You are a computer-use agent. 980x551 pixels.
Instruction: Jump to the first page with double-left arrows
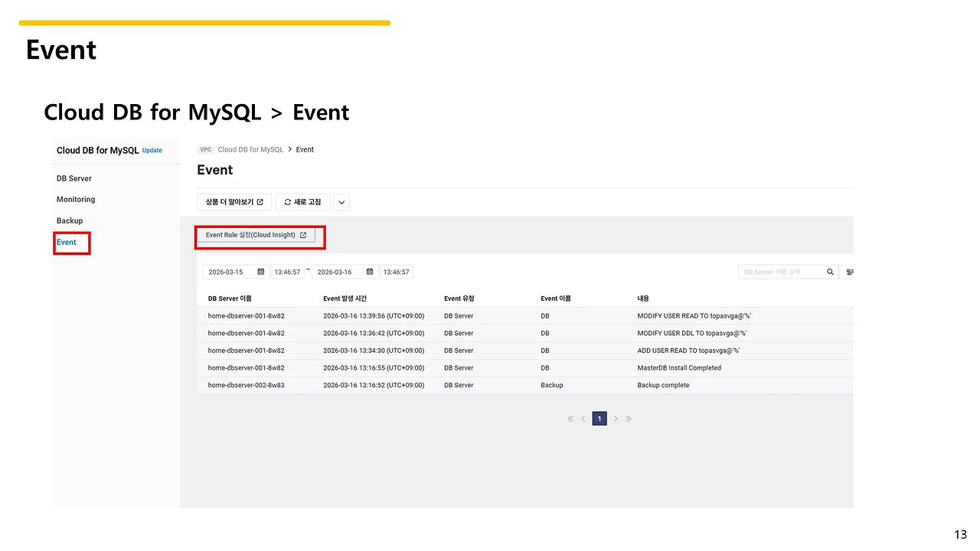click(570, 419)
